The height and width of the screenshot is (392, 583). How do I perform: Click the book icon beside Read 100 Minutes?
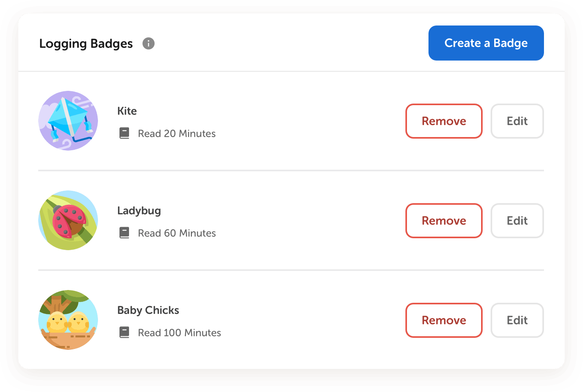click(124, 332)
